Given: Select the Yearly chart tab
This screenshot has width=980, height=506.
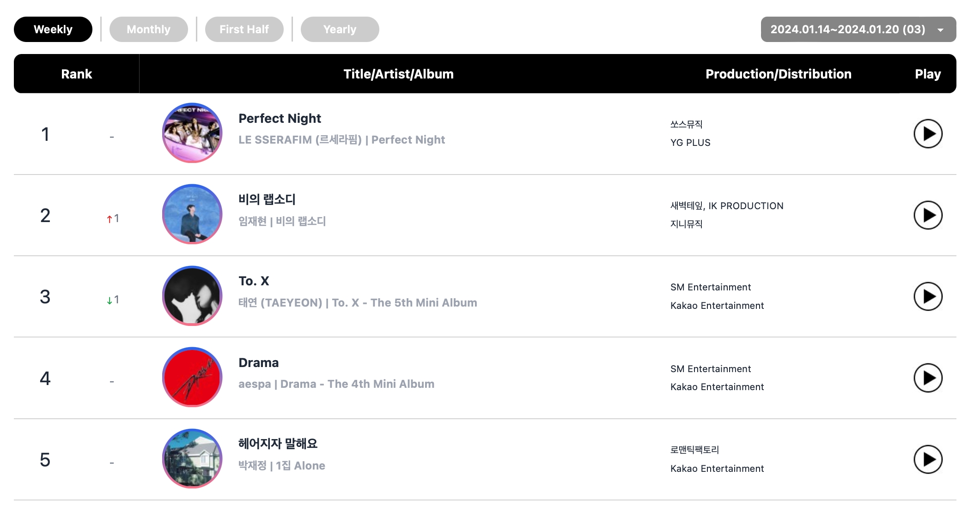Looking at the screenshot, I should click(x=340, y=30).
